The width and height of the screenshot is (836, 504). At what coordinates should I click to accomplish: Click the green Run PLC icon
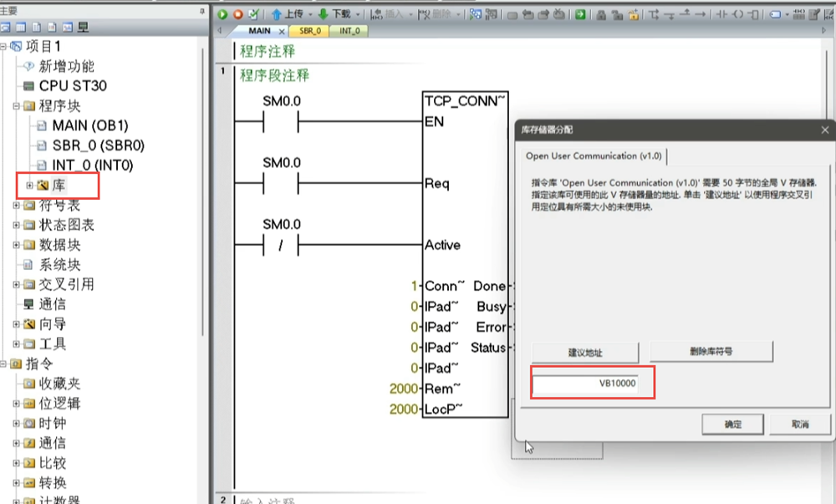pos(223,14)
